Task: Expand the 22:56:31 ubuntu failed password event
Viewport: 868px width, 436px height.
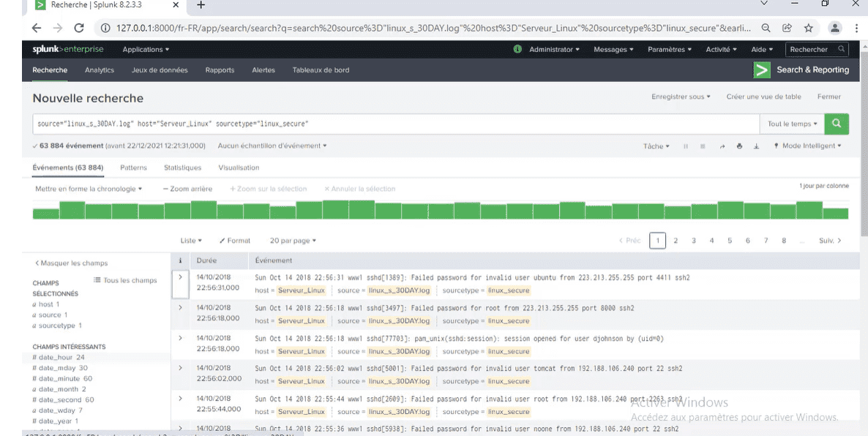Action: [180, 277]
